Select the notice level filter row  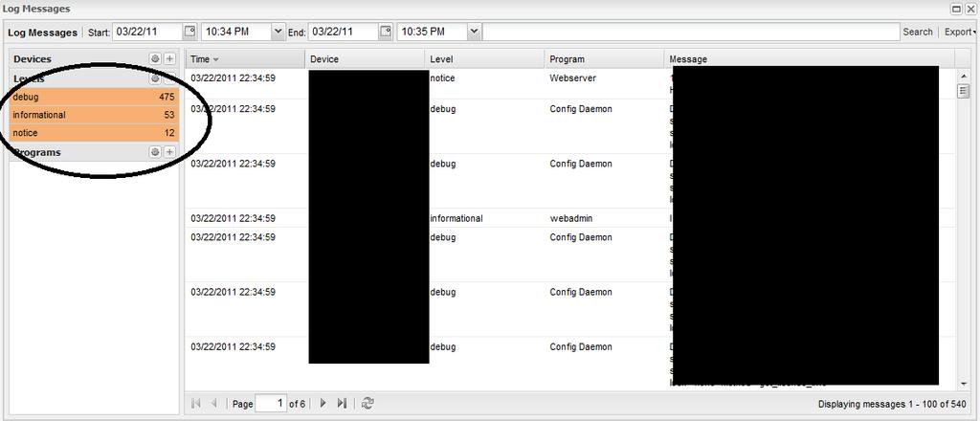pos(95,133)
